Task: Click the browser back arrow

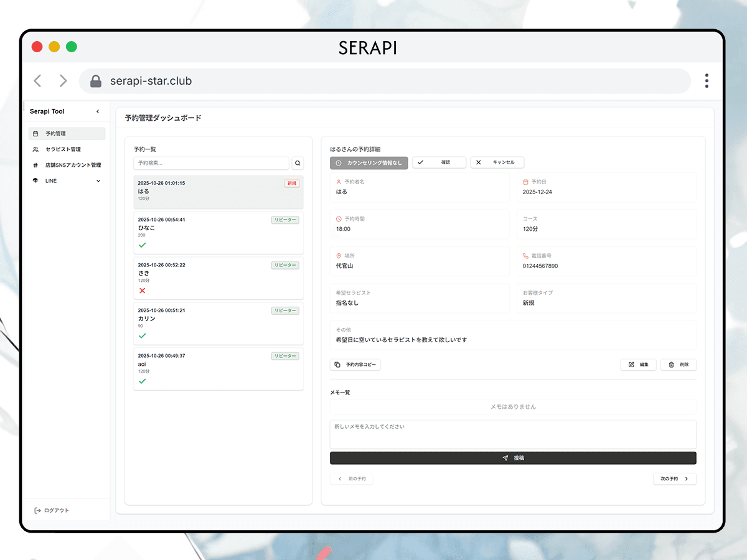Action: click(37, 81)
